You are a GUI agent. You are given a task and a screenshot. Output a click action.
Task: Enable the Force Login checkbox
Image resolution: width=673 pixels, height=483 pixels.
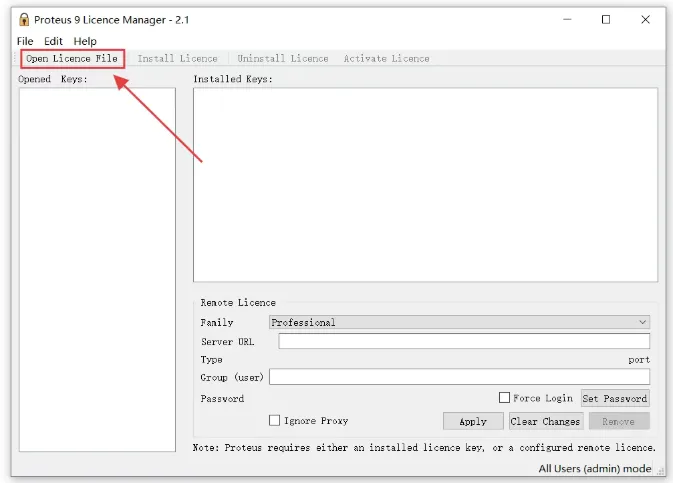click(x=504, y=398)
